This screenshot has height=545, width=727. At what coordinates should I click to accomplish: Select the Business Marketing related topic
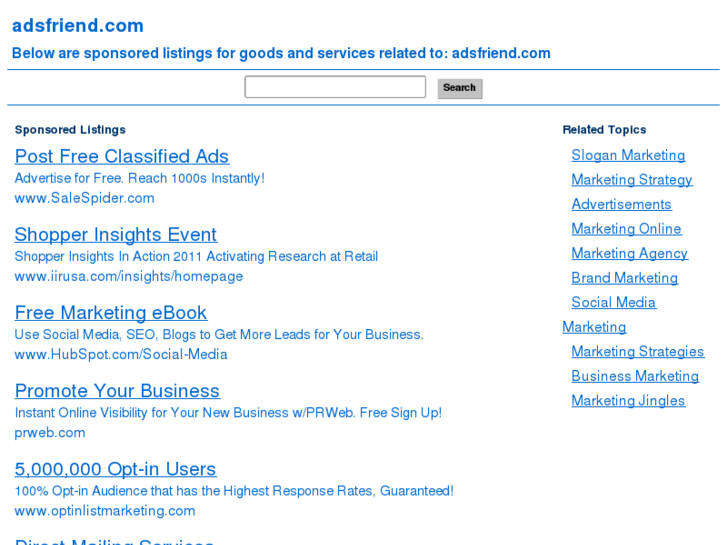pos(635,376)
